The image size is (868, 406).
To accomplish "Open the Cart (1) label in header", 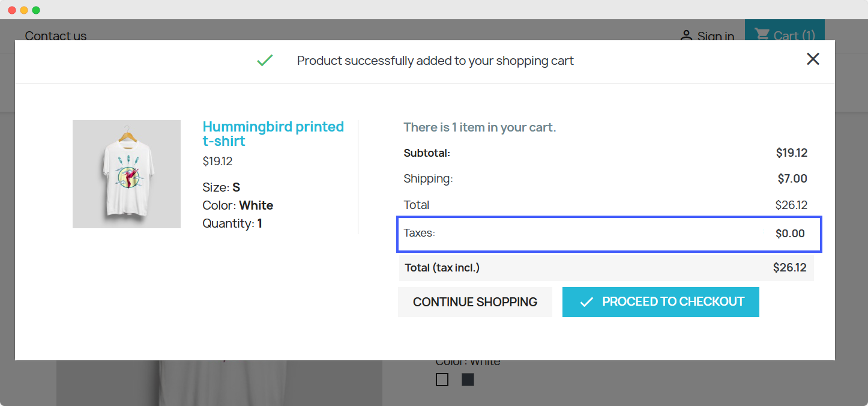I will (794, 36).
